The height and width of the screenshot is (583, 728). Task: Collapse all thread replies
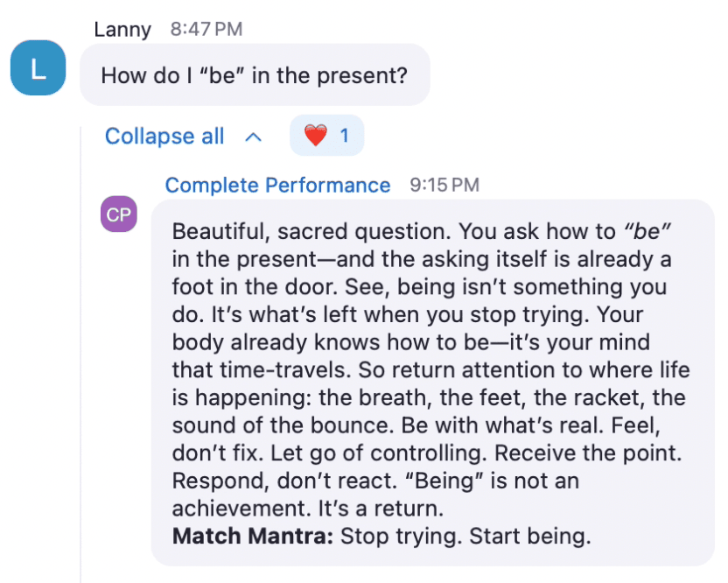pos(164,137)
